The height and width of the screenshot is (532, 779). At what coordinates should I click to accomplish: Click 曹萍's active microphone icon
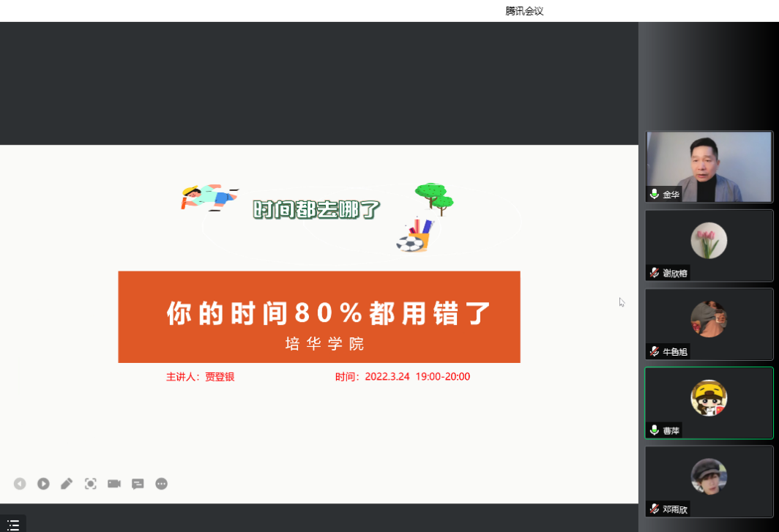[655, 431]
